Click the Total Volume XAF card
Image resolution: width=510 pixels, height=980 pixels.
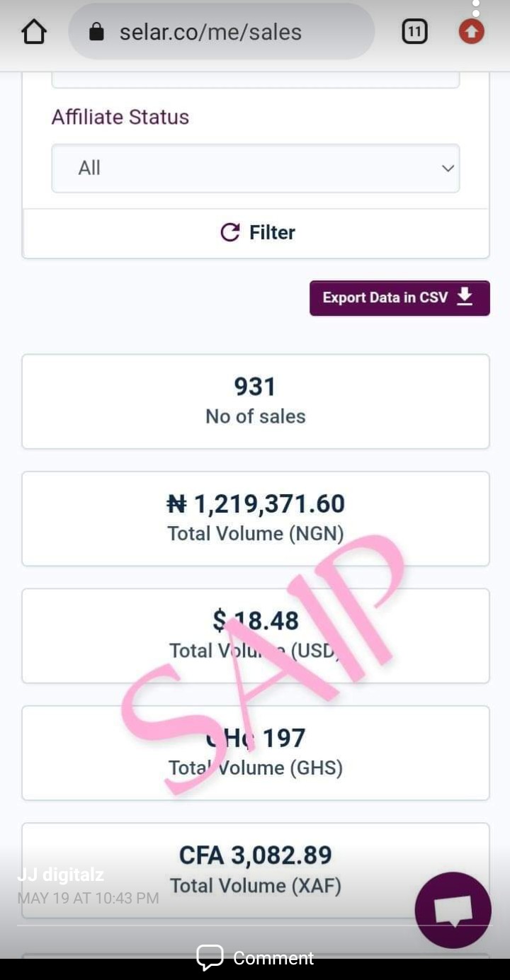(x=255, y=870)
